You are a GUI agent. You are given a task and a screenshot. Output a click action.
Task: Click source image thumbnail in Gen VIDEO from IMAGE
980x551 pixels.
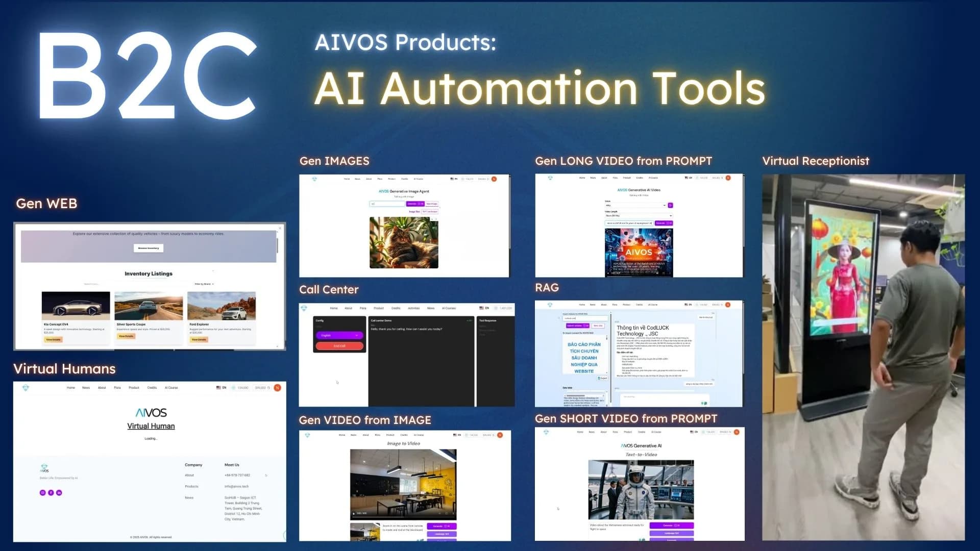[365, 532]
